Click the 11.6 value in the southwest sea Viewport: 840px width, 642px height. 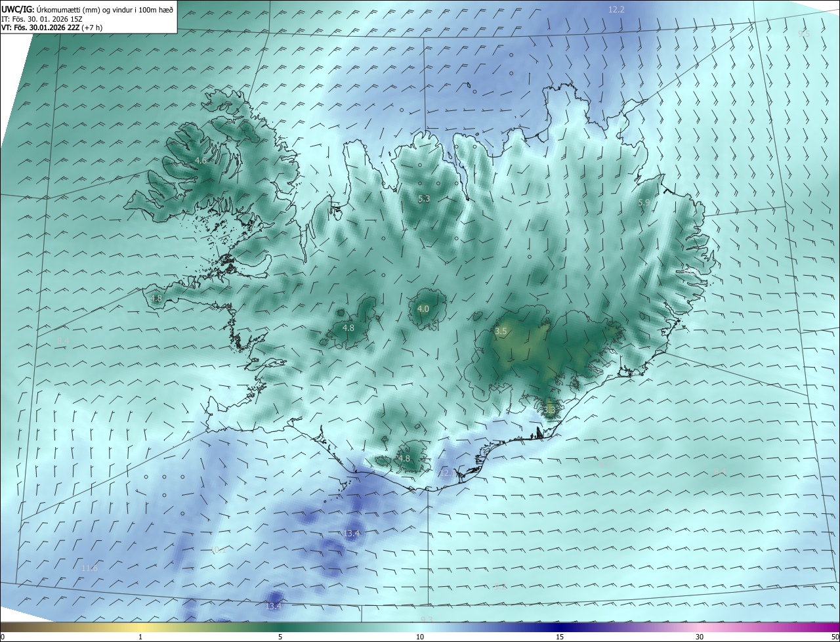point(89,568)
